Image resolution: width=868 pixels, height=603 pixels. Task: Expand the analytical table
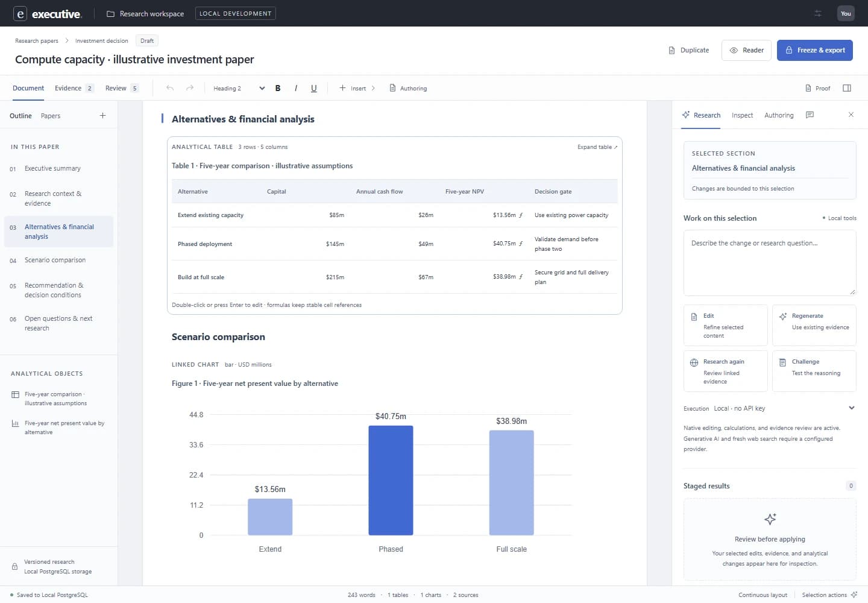point(597,147)
